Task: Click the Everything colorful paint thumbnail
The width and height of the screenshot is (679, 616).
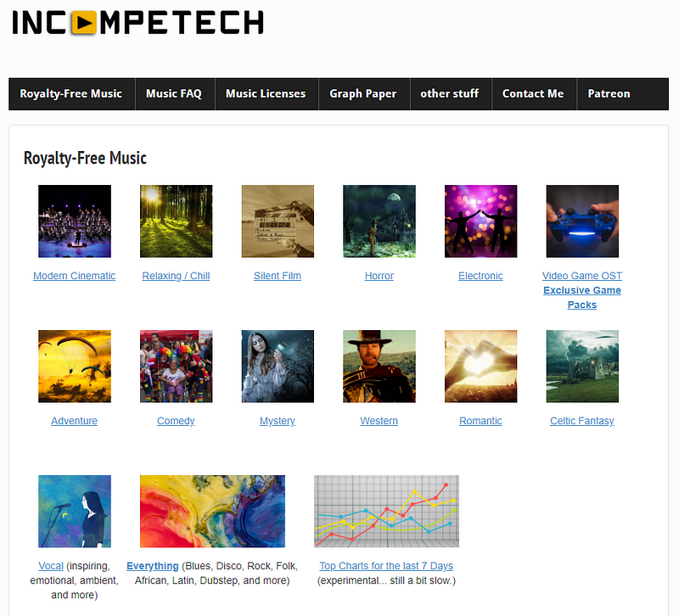Action: pyautogui.click(x=213, y=512)
